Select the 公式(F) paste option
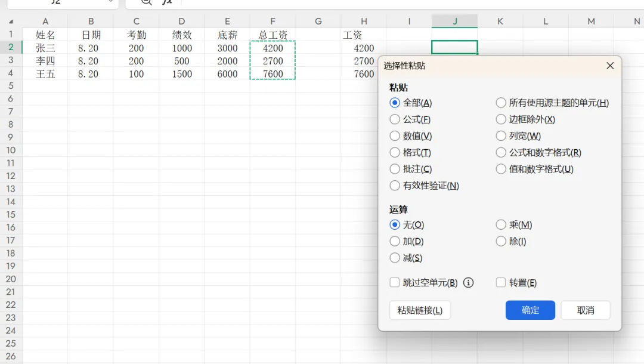 395,119
